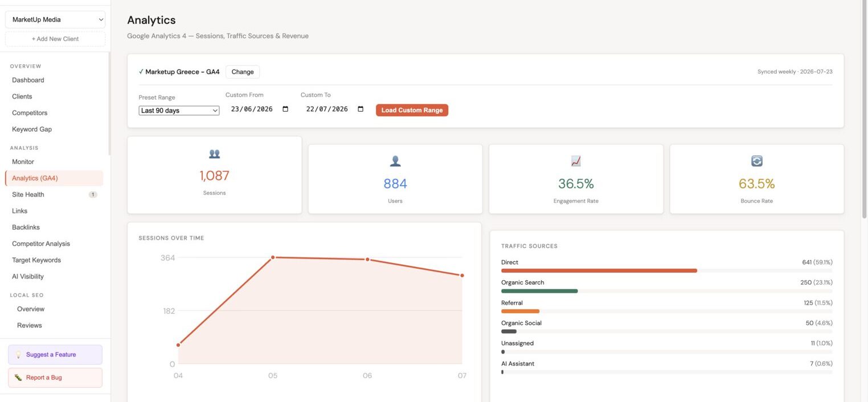Image resolution: width=868 pixels, height=402 pixels.
Task: Open Local SEO Overview
Action: (x=31, y=309)
